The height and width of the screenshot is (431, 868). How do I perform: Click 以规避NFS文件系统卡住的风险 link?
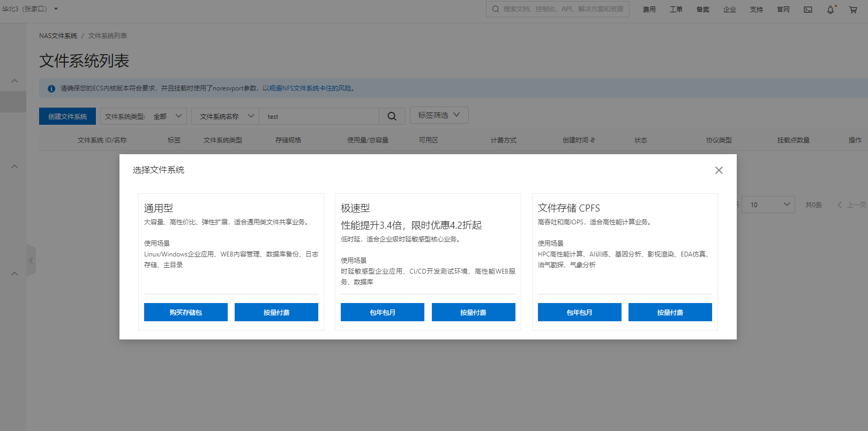pos(308,88)
